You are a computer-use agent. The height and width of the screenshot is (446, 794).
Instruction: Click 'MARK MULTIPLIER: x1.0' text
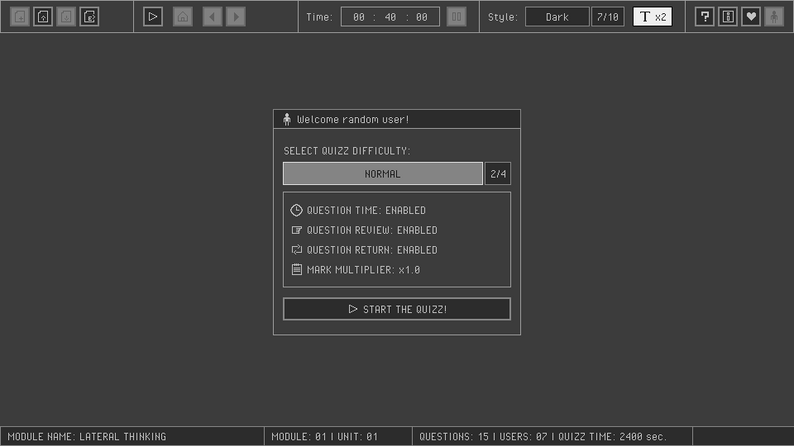364,269
